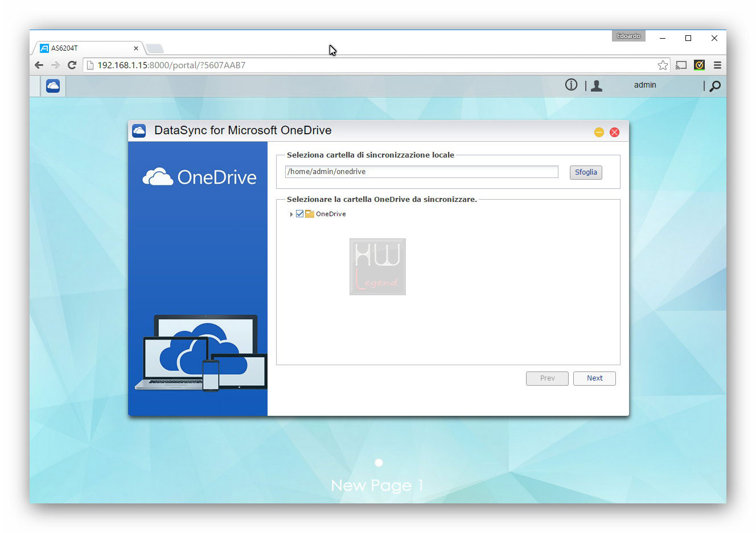This screenshot has height=533, width=756.
Task: Click the browser forward arrow
Action: [55, 65]
